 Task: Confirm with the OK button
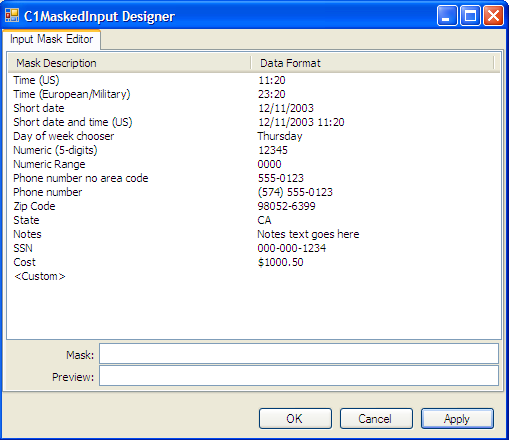click(295, 419)
